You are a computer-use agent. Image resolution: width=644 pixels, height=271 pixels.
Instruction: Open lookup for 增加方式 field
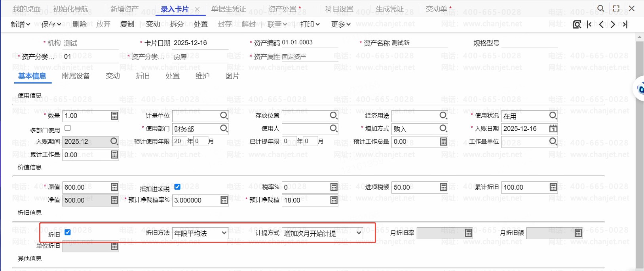pyautogui.click(x=443, y=129)
